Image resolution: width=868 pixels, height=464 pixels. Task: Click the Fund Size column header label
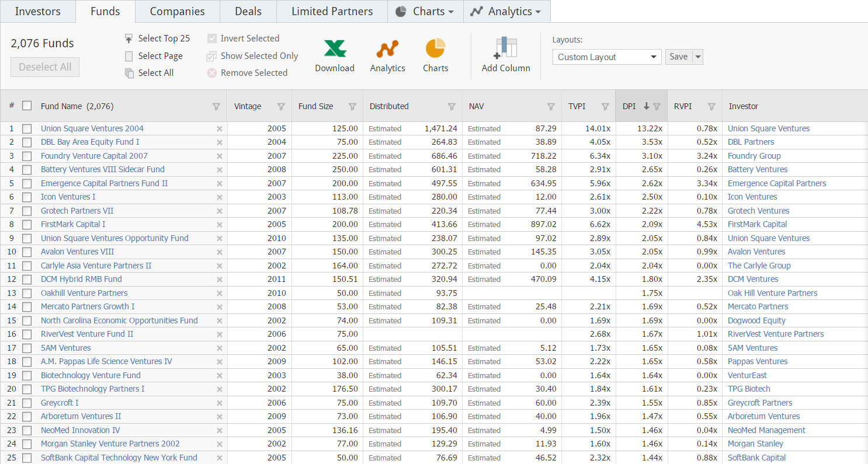pos(316,106)
